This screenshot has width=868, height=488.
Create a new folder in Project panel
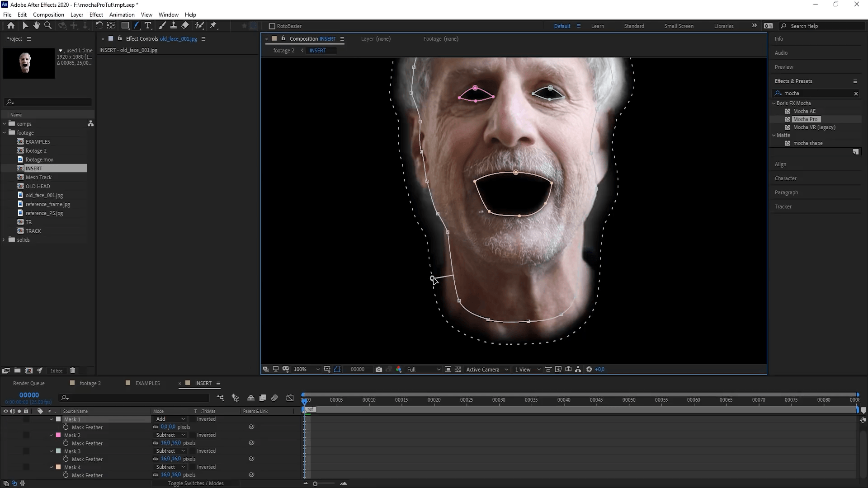coord(17,371)
